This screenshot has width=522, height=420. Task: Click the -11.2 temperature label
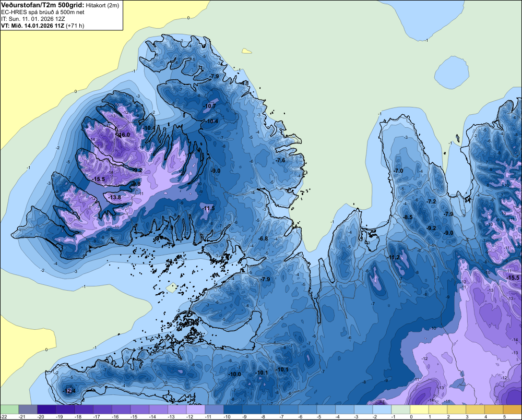pyautogui.click(x=393, y=257)
